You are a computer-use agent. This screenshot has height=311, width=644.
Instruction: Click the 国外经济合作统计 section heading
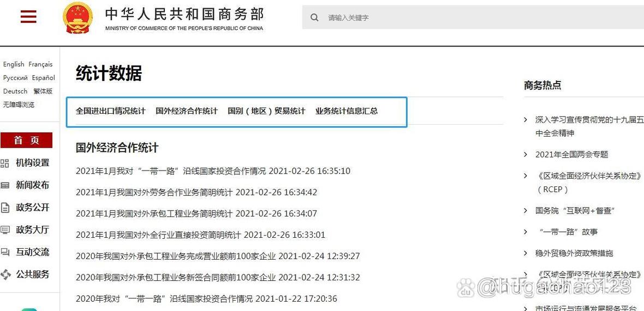point(117,148)
